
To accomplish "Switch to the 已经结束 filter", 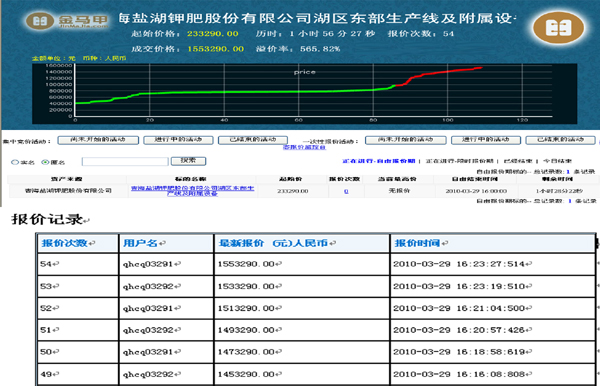I will point(518,161).
